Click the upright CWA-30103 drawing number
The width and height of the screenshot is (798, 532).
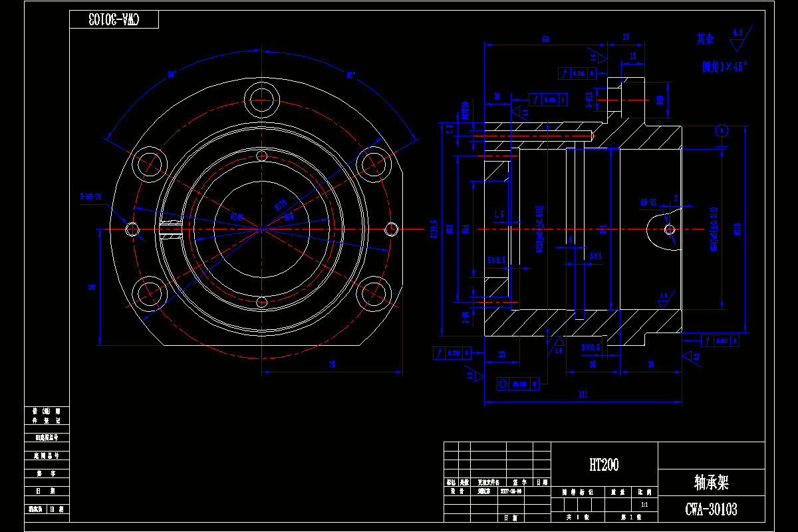(711, 509)
